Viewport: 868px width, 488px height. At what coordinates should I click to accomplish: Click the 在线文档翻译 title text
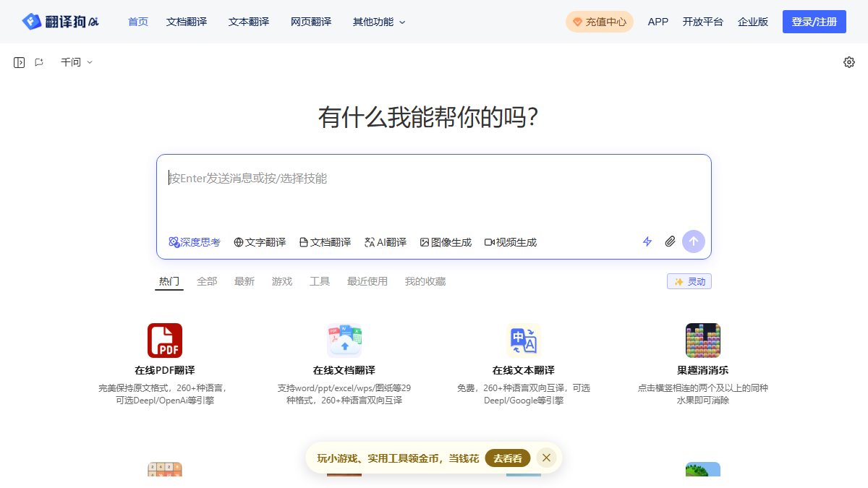(344, 370)
